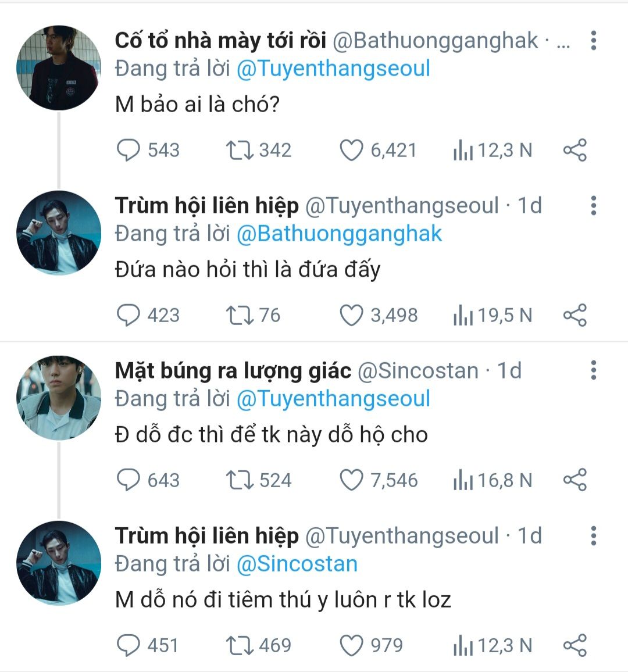Screen dimensions: 628x672
Task: Open more options for Bathuongganghak's tweet
Action: 593,40
